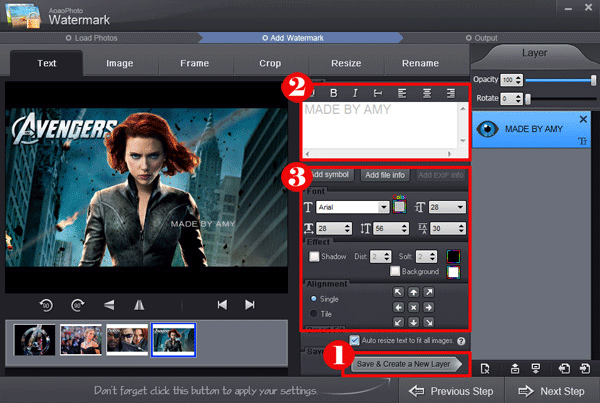600x403 pixels.
Task: Align watermark to top center
Action: pyautogui.click(x=414, y=292)
